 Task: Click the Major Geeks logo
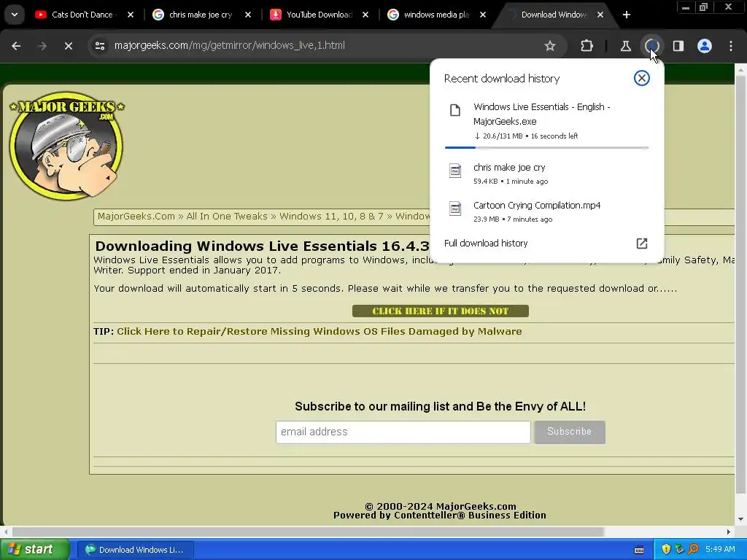[66, 146]
